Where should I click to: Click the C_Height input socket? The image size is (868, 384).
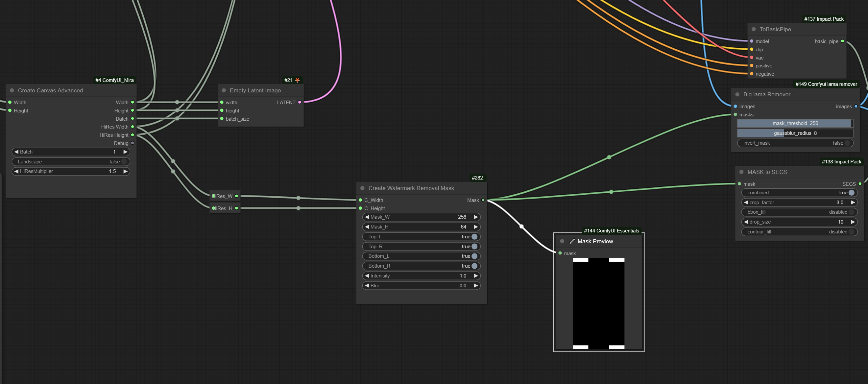[x=360, y=208]
